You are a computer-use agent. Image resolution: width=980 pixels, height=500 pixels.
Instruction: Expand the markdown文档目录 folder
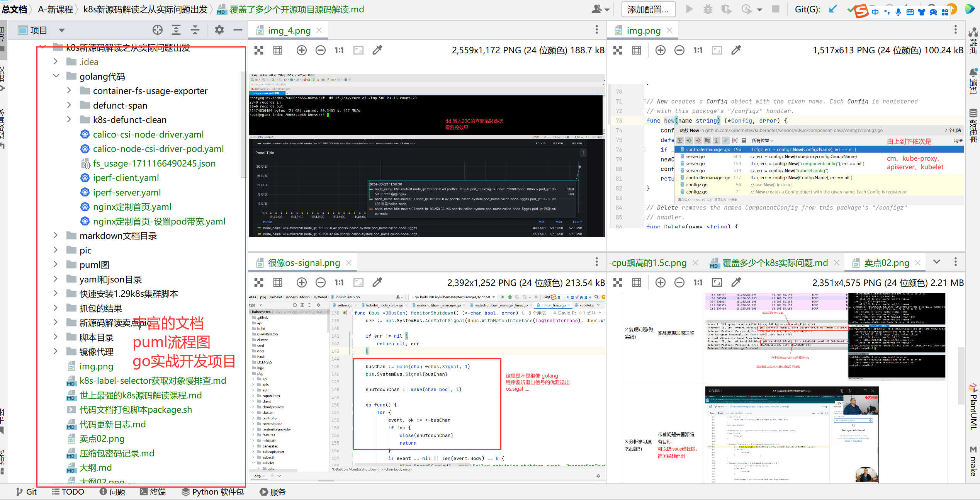coord(56,236)
